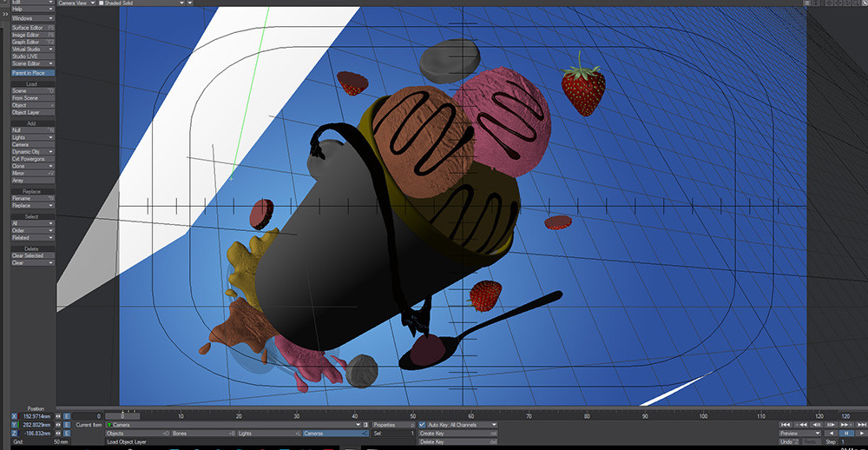Open the small viewport options arrow after Shaded Solid

tap(190, 3)
